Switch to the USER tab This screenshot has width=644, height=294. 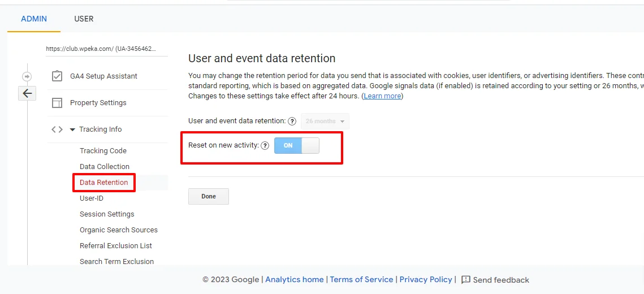tap(84, 19)
